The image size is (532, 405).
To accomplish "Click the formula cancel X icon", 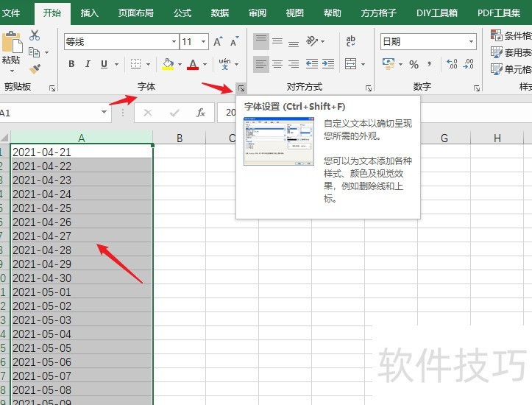I will pos(148,113).
